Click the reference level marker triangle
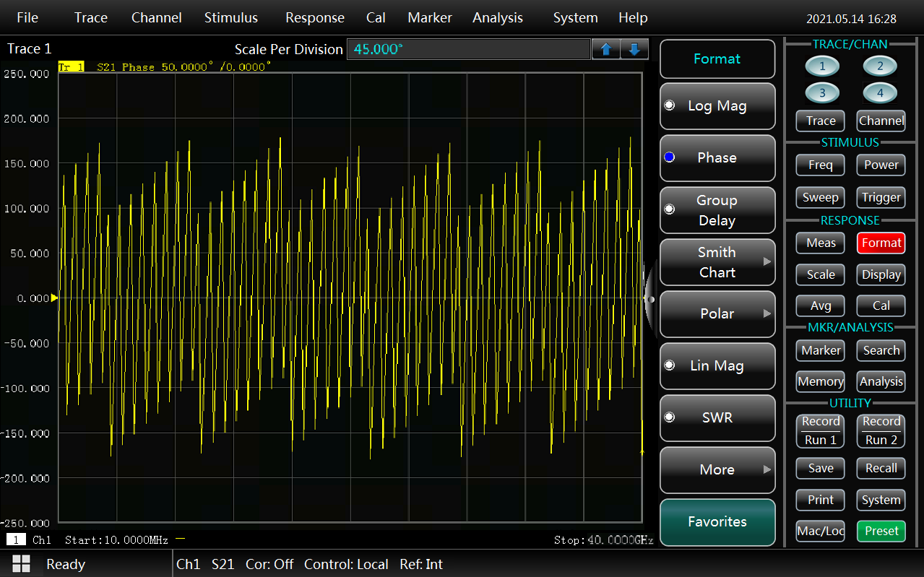Screen dimensions: 924x577 tap(54, 298)
